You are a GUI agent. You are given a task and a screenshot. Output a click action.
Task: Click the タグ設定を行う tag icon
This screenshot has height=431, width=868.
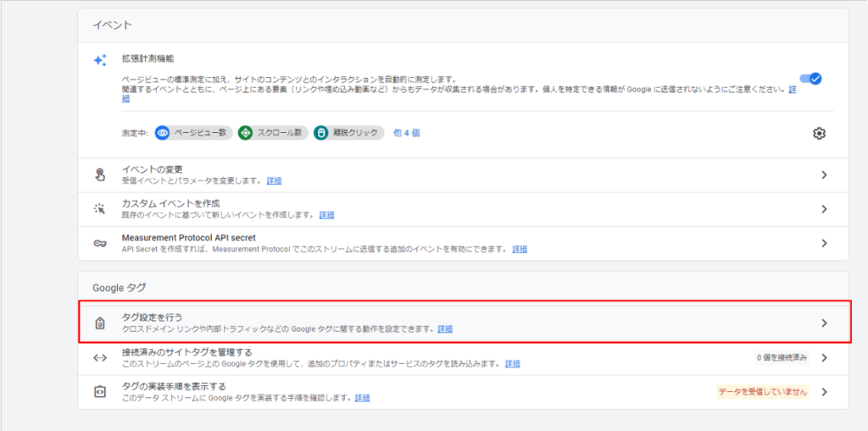click(x=100, y=323)
